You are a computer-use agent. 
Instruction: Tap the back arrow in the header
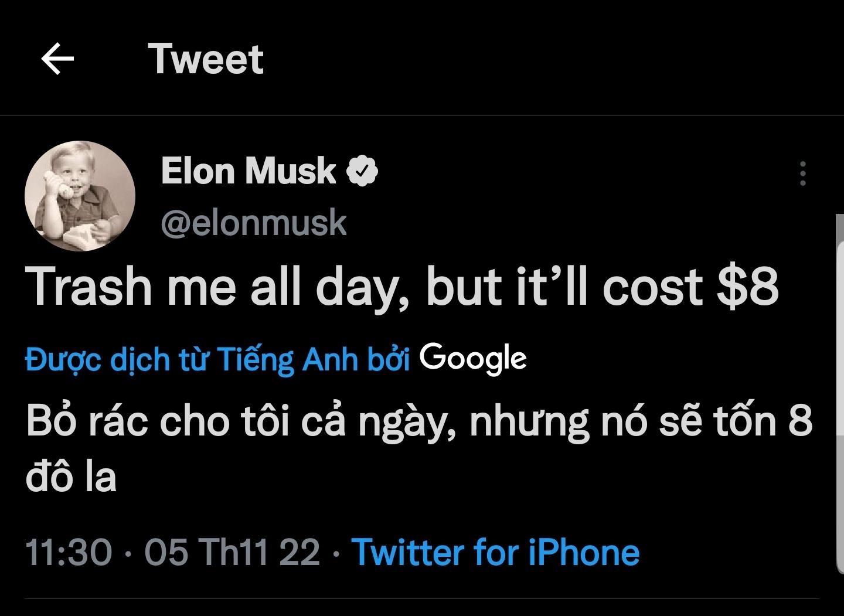[x=57, y=59]
